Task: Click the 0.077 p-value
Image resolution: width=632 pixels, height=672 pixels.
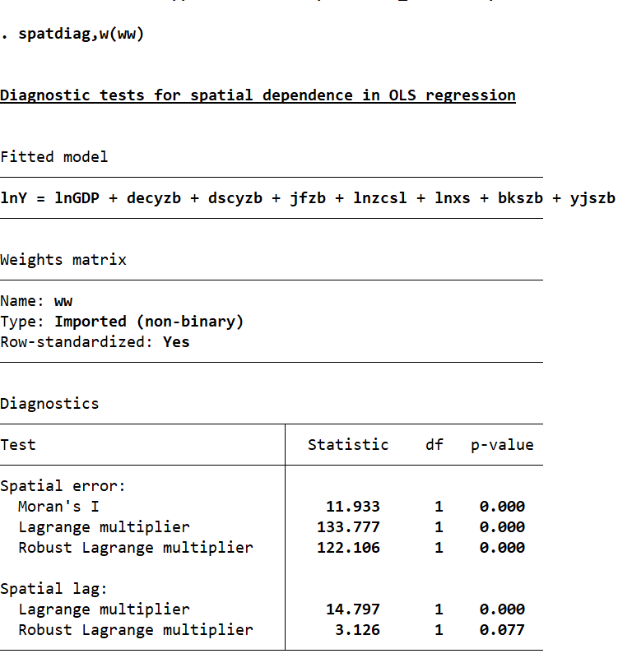Action: click(x=502, y=629)
